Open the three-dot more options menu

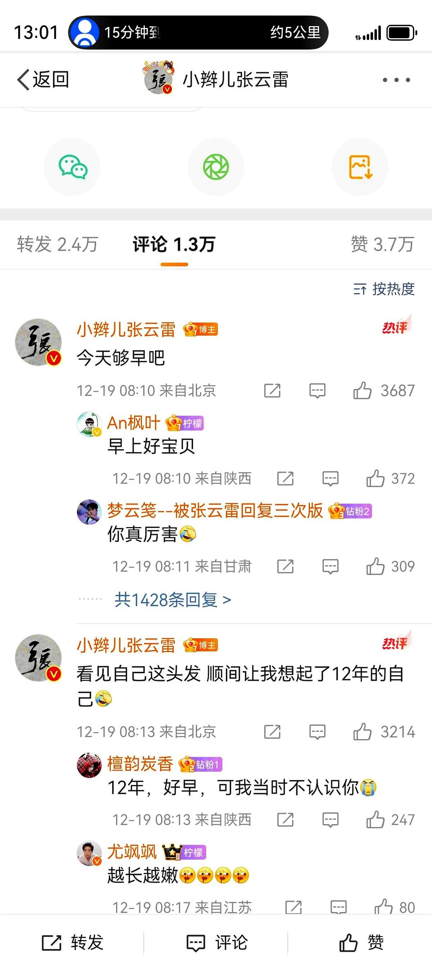click(x=396, y=80)
